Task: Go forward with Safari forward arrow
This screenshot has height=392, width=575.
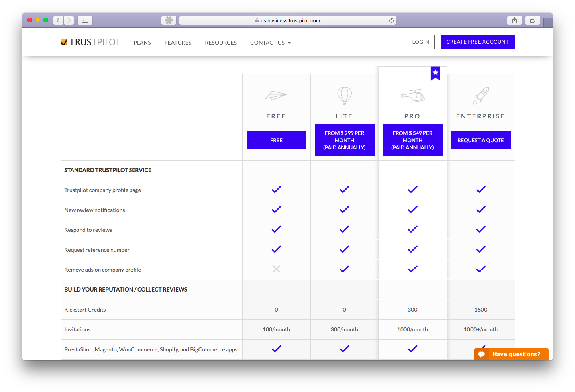Action: tap(69, 20)
